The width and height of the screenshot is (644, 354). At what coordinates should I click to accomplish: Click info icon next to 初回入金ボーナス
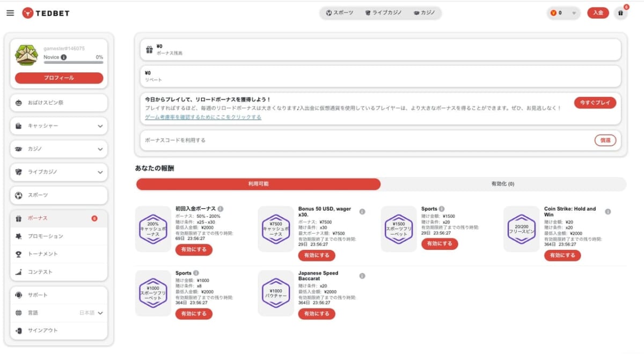(x=221, y=209)
